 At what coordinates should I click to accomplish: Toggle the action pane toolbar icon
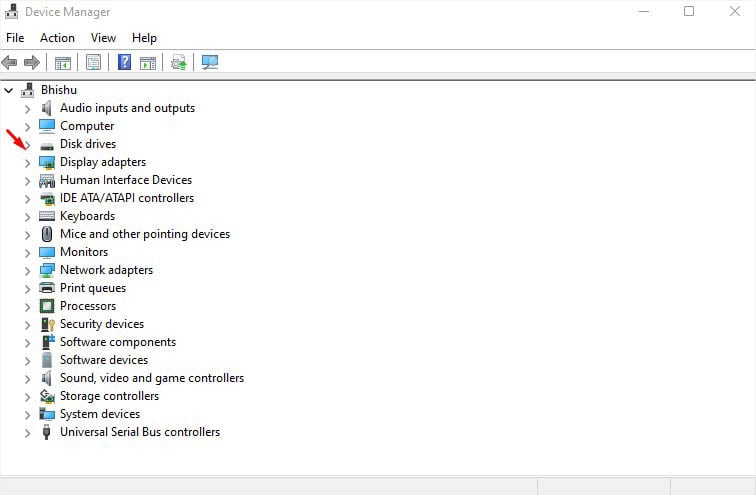click(148, 63)
